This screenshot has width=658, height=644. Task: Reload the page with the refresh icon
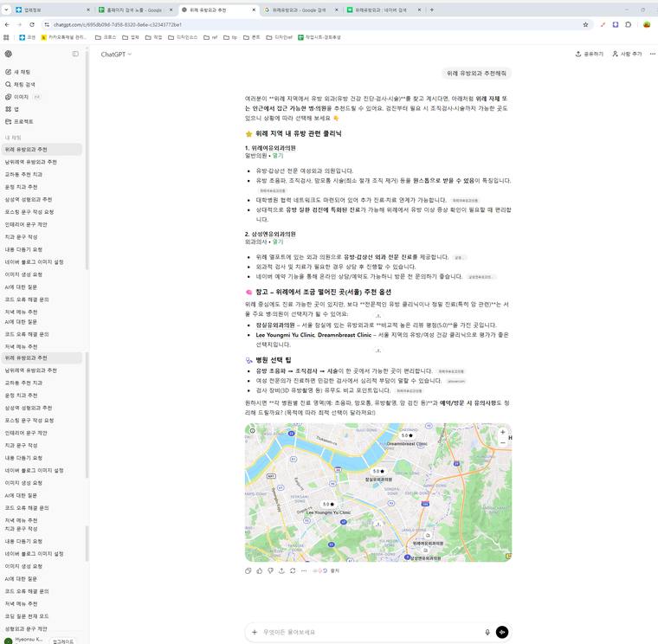32,25
